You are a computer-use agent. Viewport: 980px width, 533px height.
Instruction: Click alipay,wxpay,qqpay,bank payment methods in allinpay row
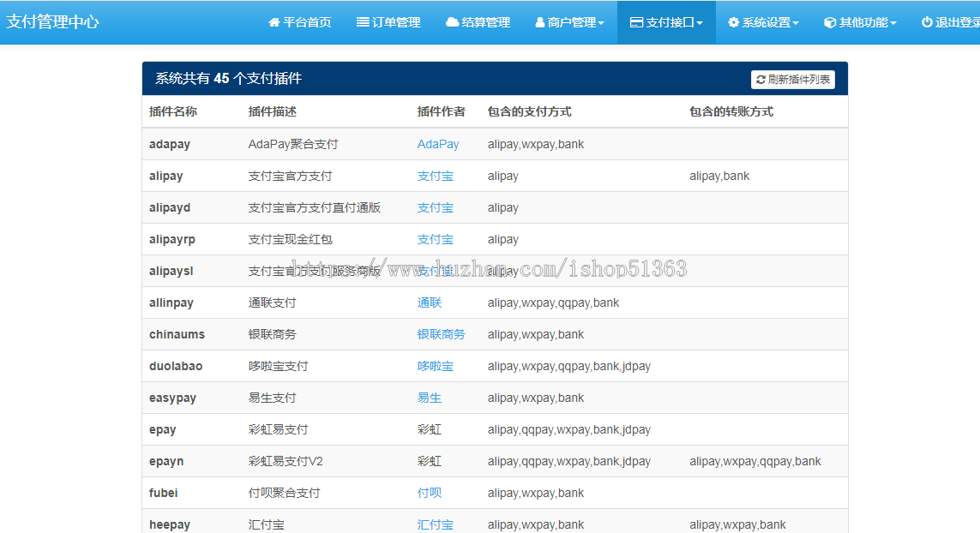[553, 303]
